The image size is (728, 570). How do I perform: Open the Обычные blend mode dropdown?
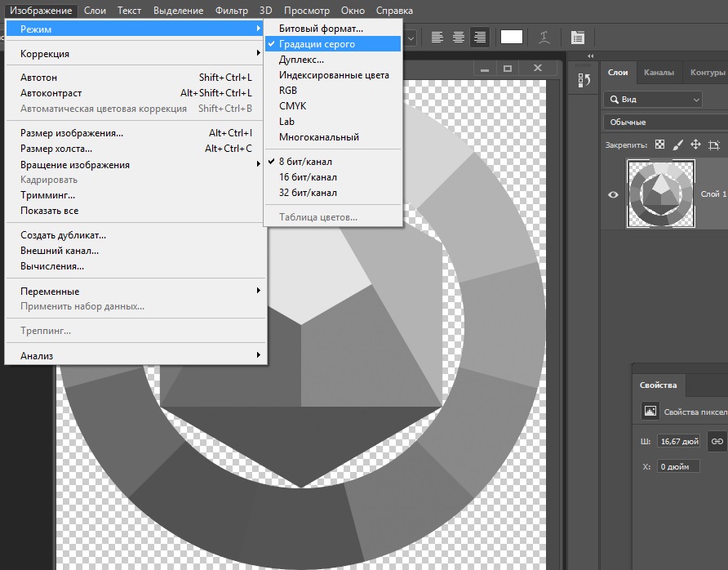point(664,122)
